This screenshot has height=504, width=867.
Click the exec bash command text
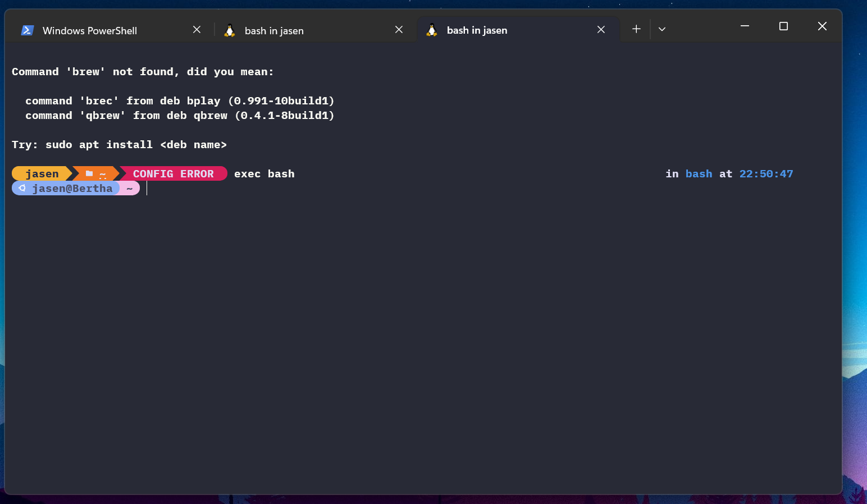[x=264, y=173]
